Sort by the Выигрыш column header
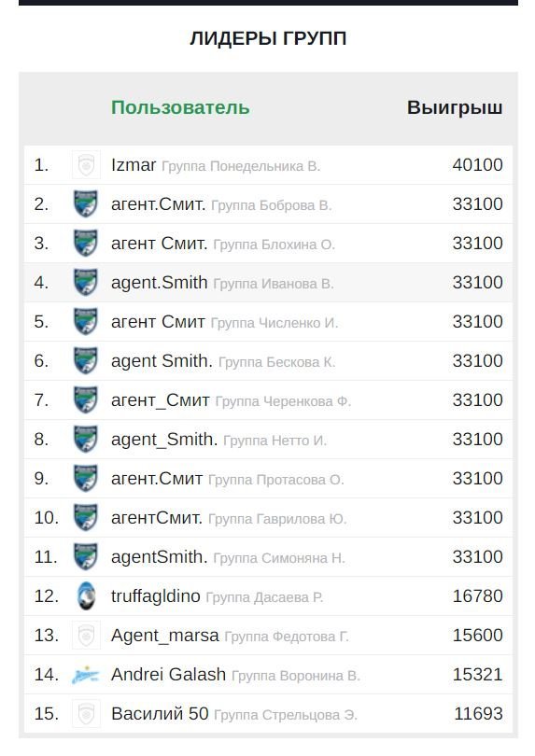 click(455, 107)
